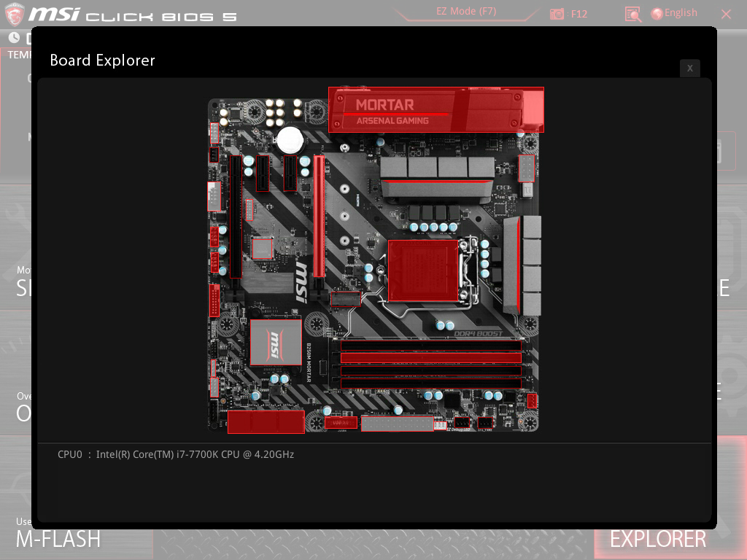Screen dimensions: 747x560
Task: Open the BIOS search magnifier
Action: pos(632,14)
